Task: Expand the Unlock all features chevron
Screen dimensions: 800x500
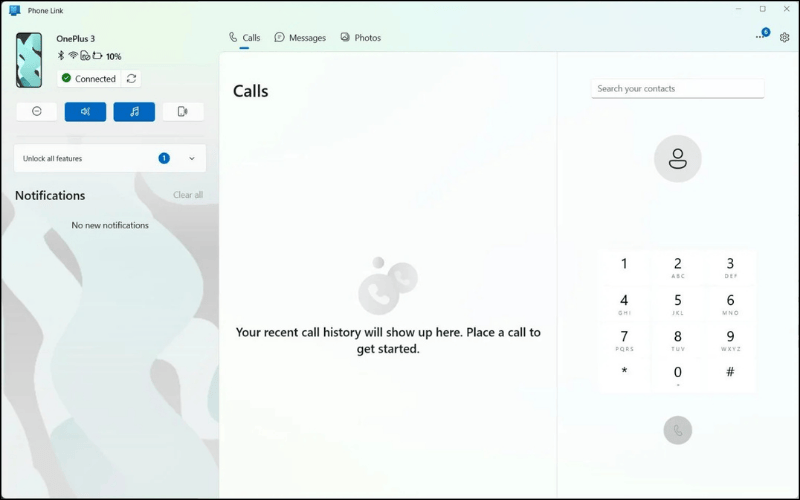Action: pyautogui.click(x=192, y=158)
